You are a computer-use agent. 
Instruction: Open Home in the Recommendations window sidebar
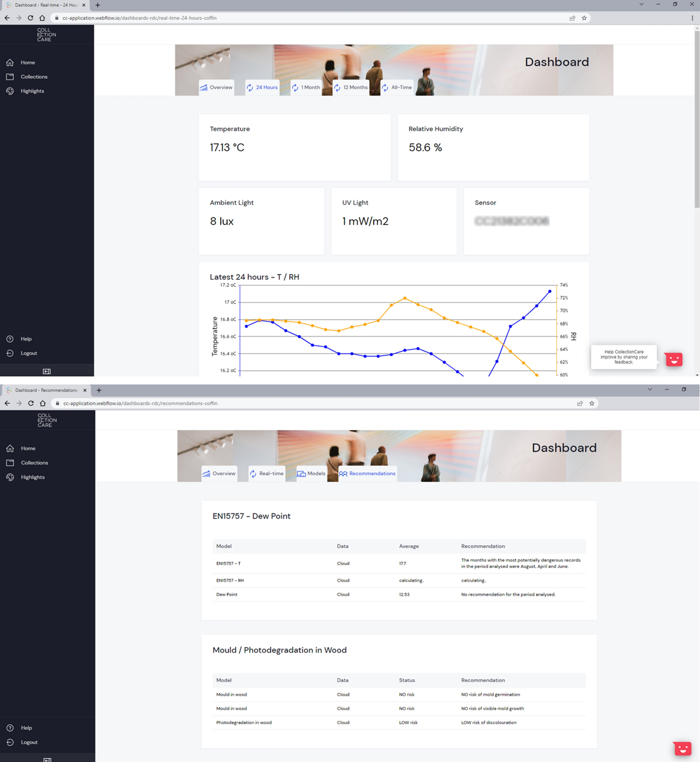tap(21, 449)
